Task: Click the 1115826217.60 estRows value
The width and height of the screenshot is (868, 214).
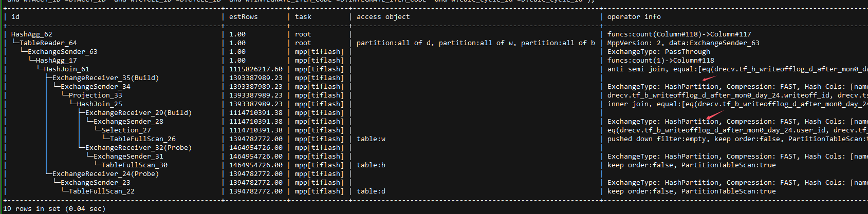Action: pos(255,69)
